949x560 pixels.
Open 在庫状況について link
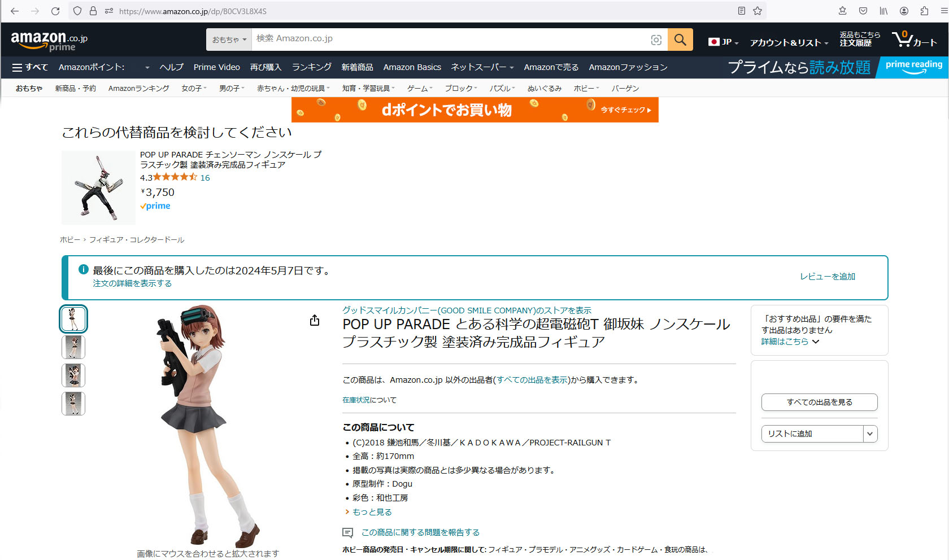point(369,400)
